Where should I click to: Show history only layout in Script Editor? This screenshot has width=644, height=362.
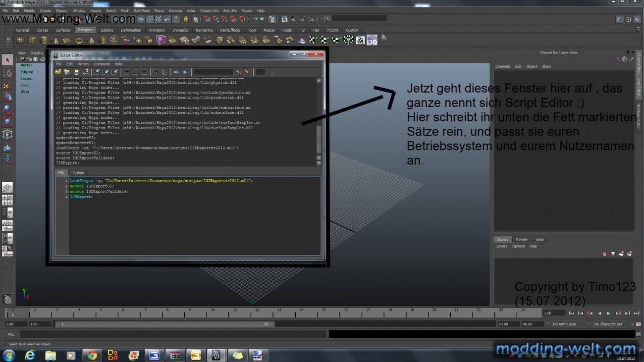coord(126,72)
